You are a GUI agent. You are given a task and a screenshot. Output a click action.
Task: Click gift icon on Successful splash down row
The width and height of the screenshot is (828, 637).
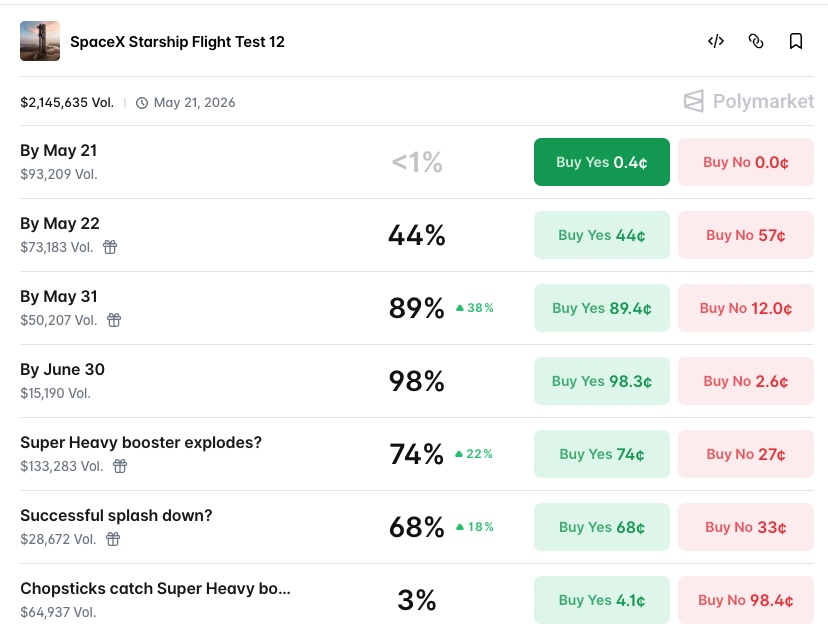pyautogui.click(x=113, y=538)
